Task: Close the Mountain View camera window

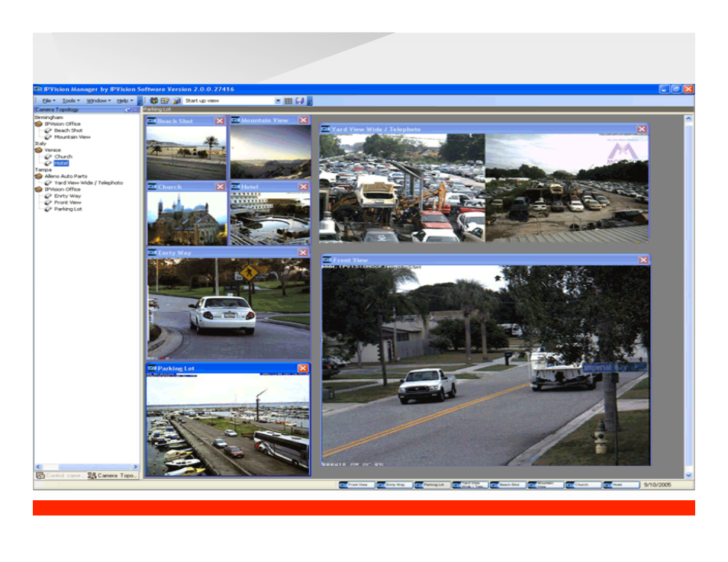Action: (304, 120)
